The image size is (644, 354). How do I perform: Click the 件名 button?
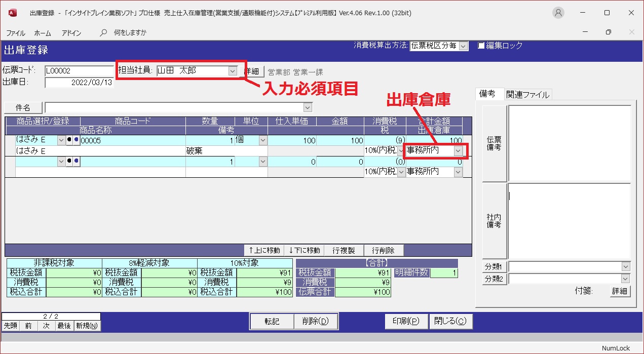(x=23, y=108)
